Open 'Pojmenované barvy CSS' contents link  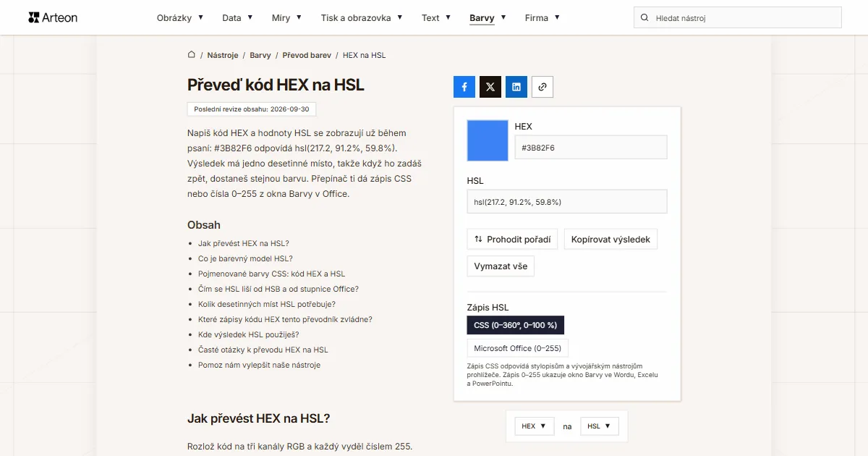click(x=272, y=274)
